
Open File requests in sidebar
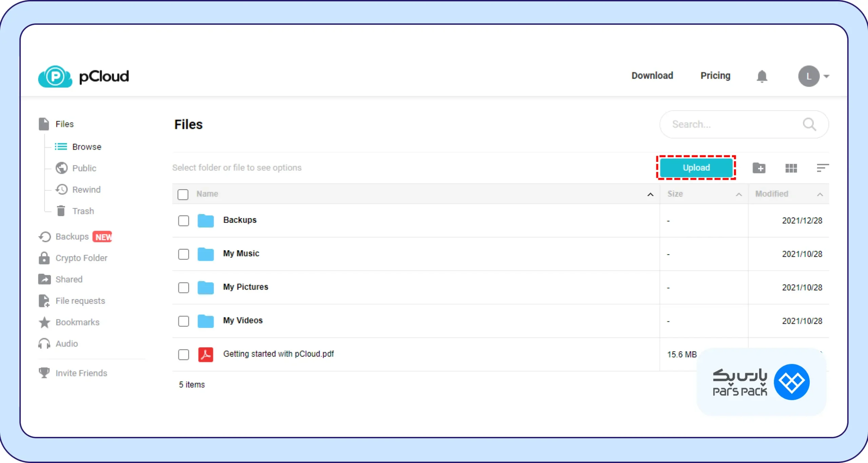tap(80, 301)
